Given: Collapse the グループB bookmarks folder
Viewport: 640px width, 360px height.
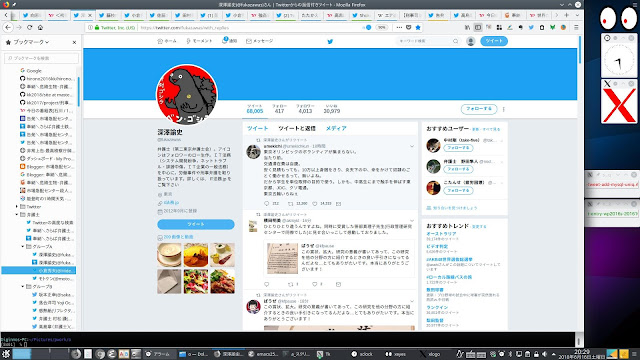Looking at the screenshot, I should pos(23,287).
